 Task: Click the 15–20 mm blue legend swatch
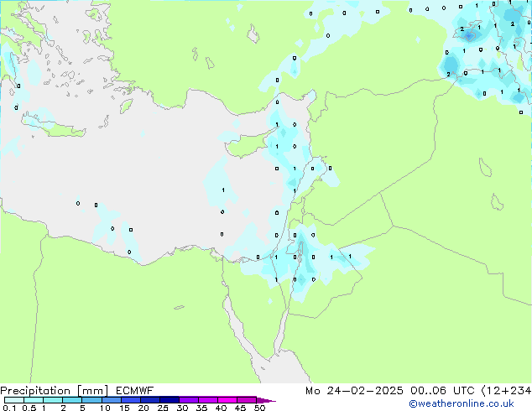point(131,400)
